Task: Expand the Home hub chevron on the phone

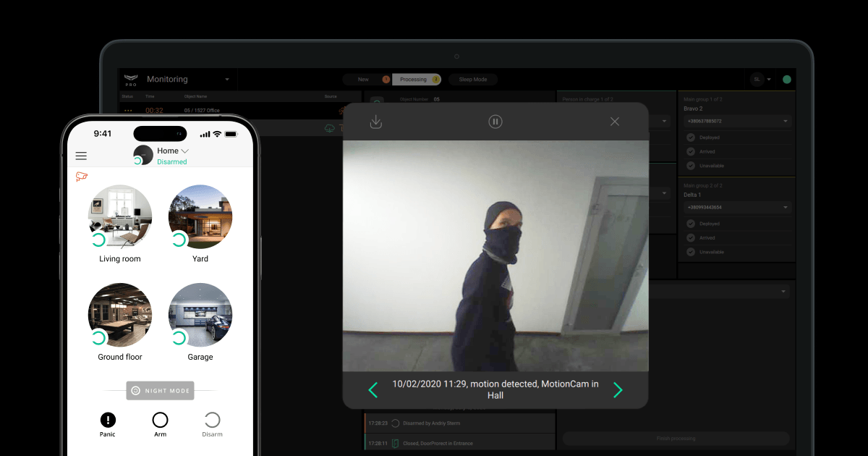Action: point(185,151)
